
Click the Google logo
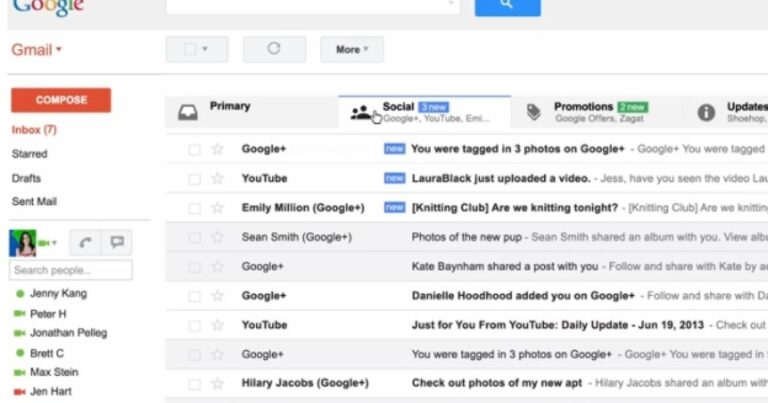[x=48, y=7]
